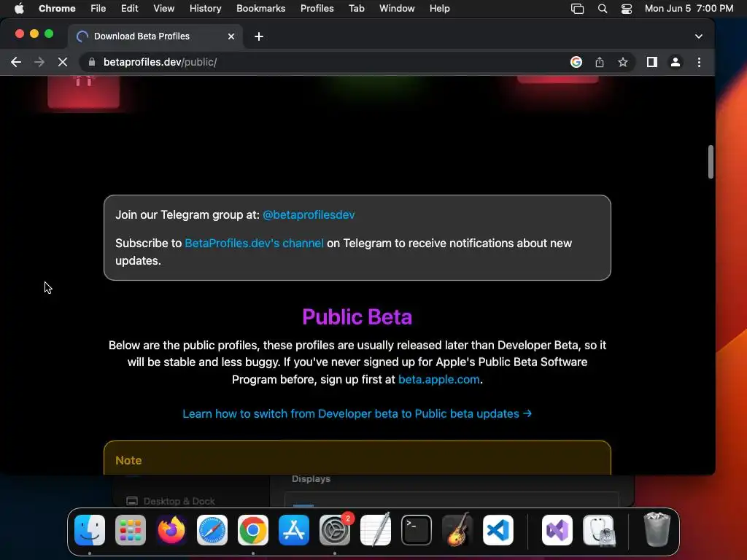Open the History menu
Viewport: 747px width, 560px height.
tap(205, 8)
